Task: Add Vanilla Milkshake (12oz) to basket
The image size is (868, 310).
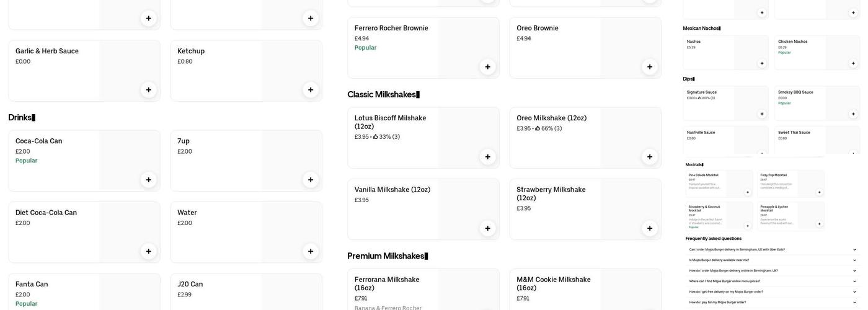Action: point(487,228)
